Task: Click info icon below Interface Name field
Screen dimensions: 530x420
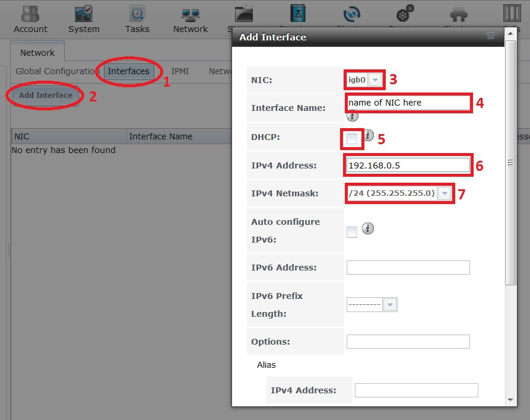Action: coord(353,116)
